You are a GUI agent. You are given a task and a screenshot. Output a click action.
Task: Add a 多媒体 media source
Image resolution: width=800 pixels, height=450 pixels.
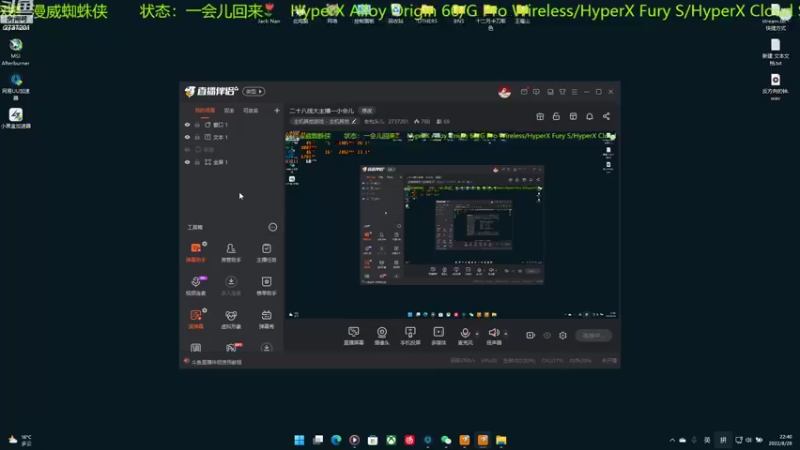coord(438,336)
